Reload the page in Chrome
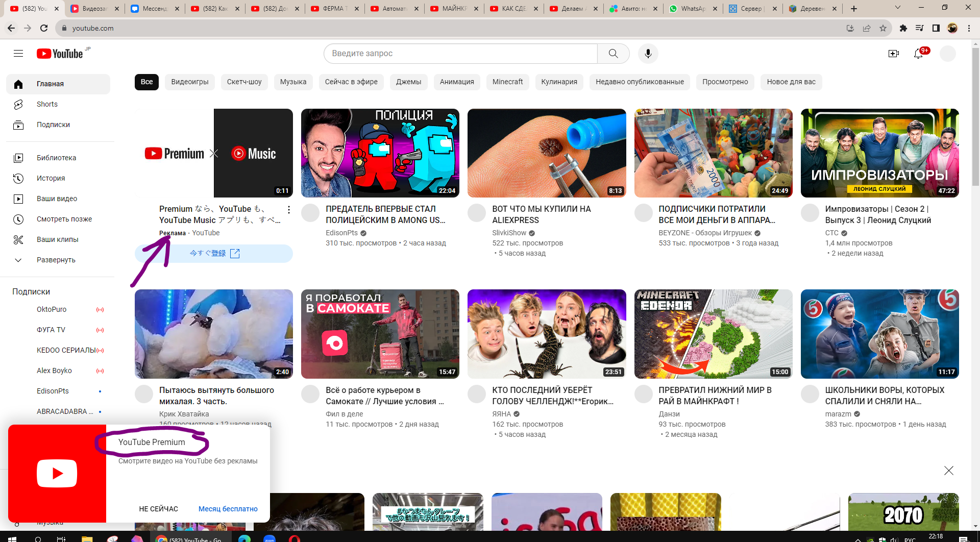The height and width of the screenshot is (542, 980). [44, 28]
